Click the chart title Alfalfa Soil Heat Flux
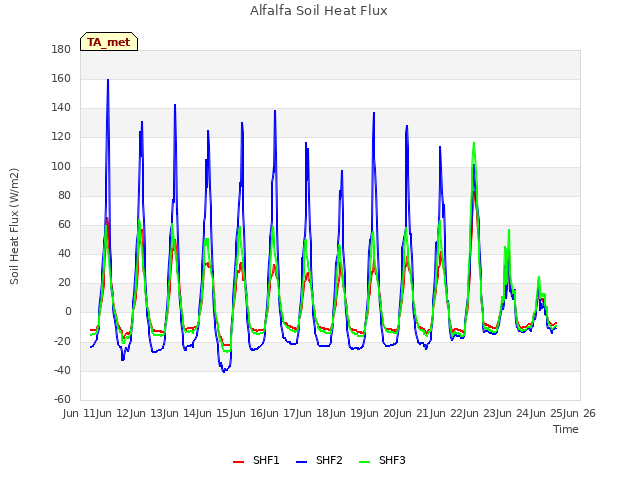 click(x=319, y=10)
